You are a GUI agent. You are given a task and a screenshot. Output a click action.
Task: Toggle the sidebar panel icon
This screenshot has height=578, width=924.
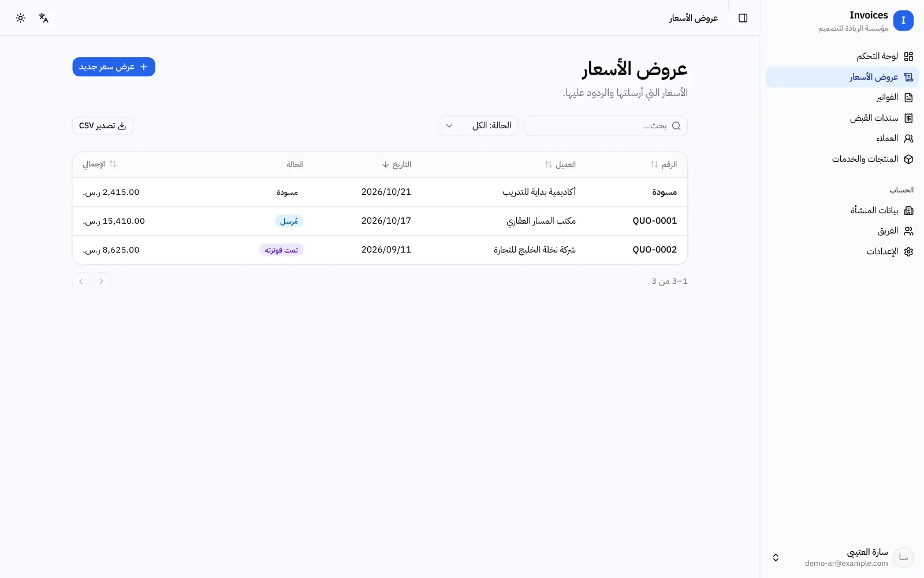[743, 18]
